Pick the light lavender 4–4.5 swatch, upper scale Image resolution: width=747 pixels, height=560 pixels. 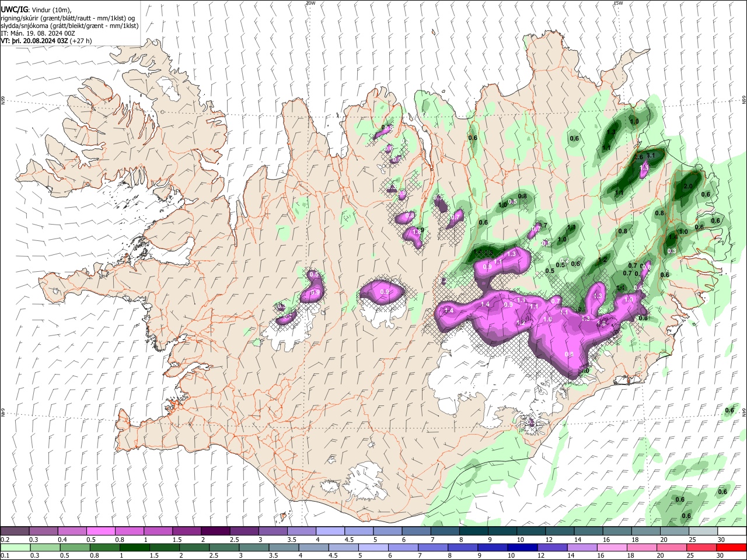330,531
